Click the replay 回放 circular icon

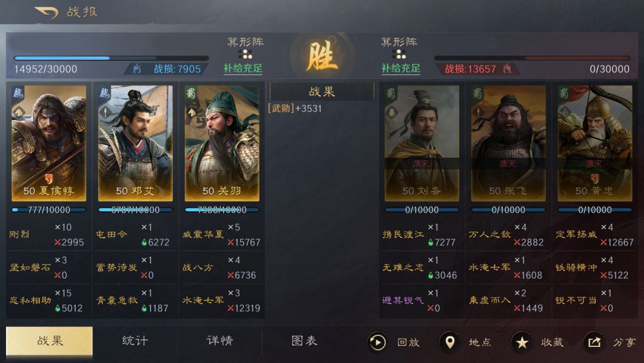point(377,342)
